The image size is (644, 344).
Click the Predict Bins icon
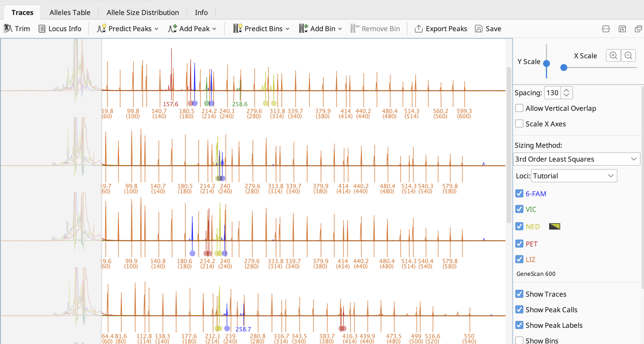click(x=237, y=29)
